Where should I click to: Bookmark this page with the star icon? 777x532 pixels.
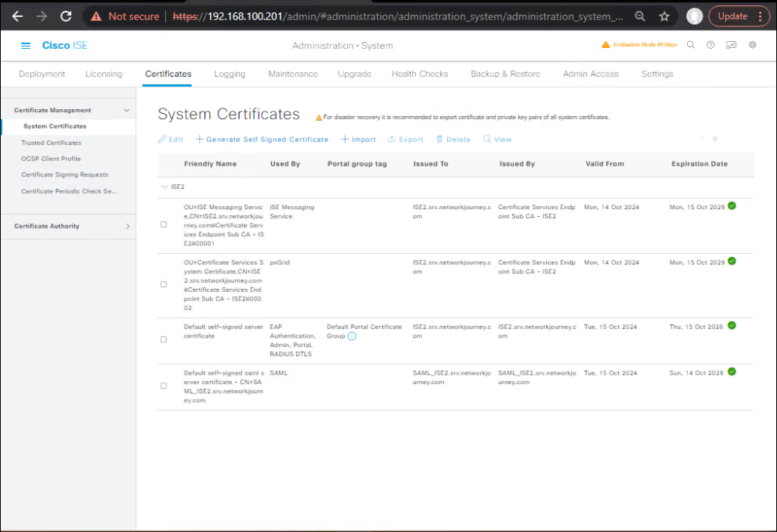665,16
